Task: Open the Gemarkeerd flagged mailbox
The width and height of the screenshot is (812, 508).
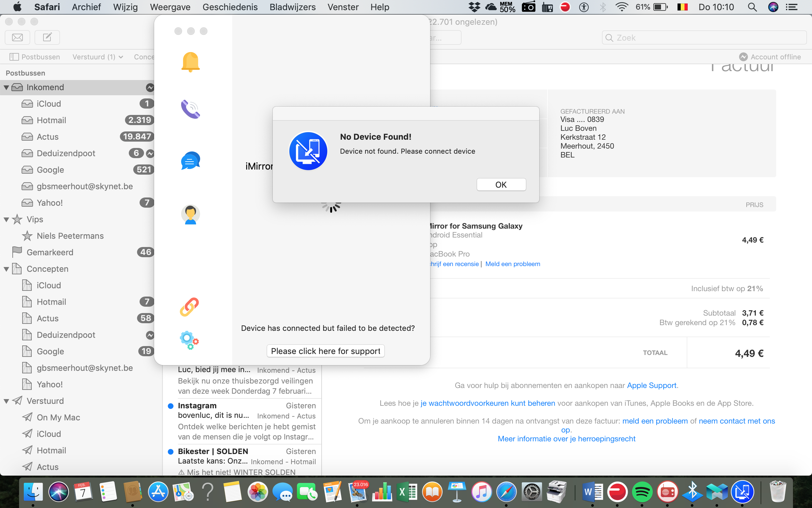Action: tap(77, 252)
